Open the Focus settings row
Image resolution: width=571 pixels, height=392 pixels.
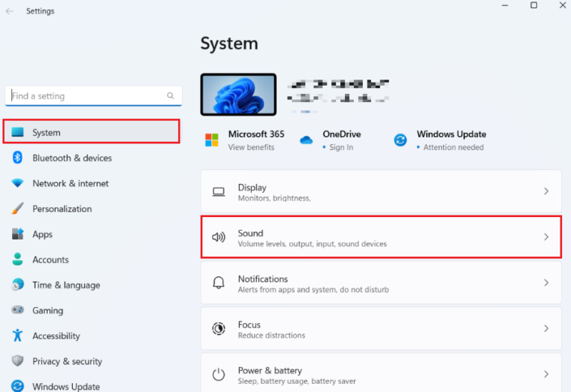click(381, 329)
